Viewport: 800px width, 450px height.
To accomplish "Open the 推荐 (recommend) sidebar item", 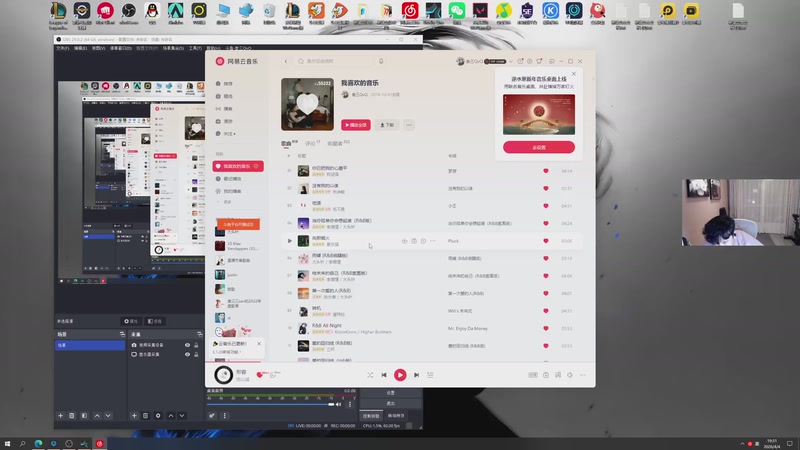I will pyautogui.click(x=224, y=84).
